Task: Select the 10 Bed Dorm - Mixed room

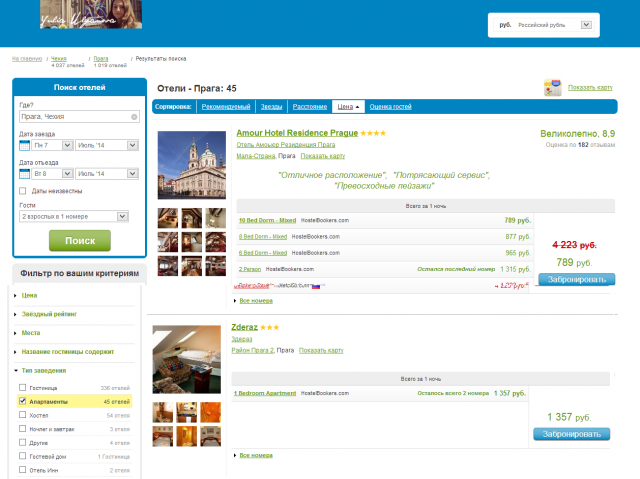Action: tap(267, 220)
